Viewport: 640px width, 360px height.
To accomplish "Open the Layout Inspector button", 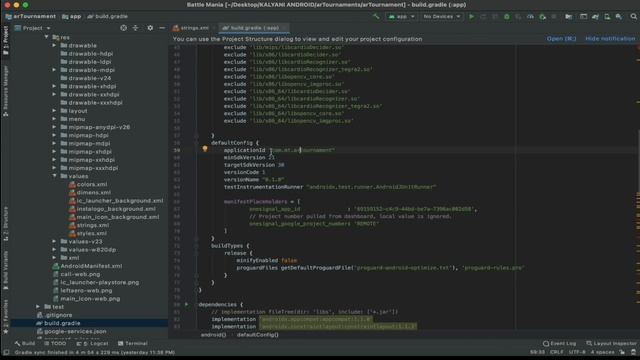I will (611, 344).
